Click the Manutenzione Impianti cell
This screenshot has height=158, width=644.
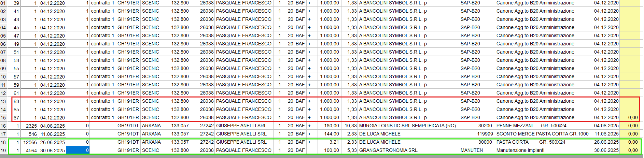543,150
